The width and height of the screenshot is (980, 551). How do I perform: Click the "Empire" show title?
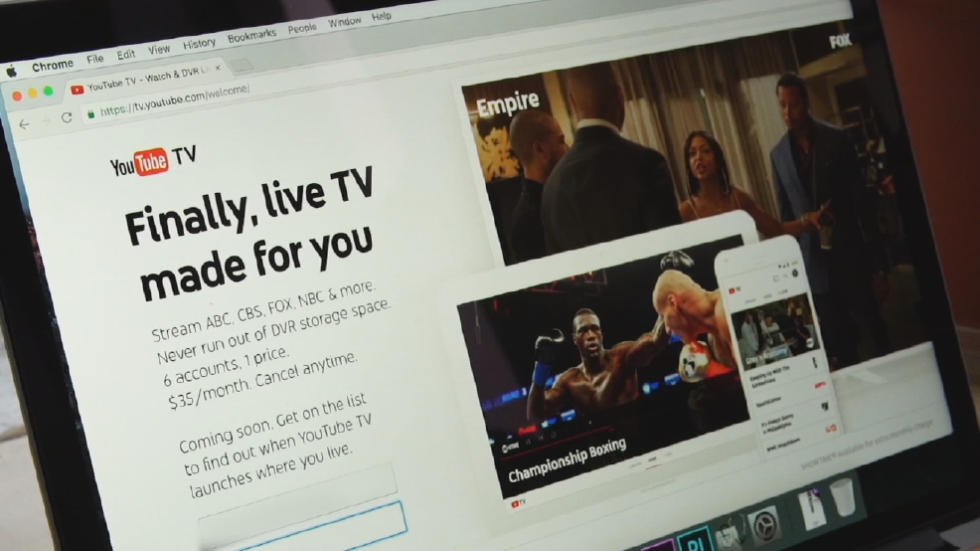click(x=508, y=104)
